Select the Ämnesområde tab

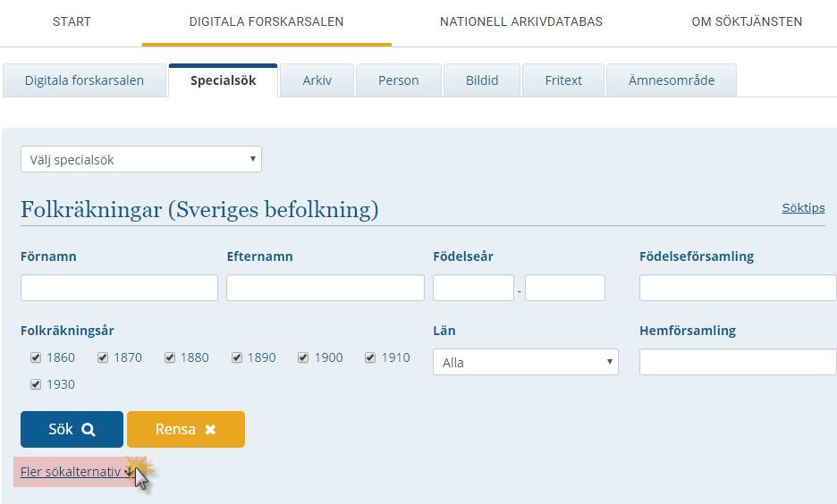point(672,80)
